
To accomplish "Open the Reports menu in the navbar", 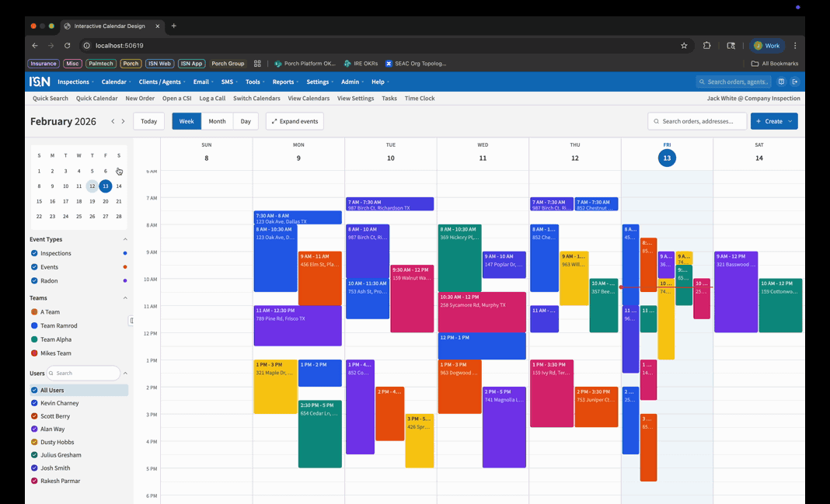I will click(284, 82).
